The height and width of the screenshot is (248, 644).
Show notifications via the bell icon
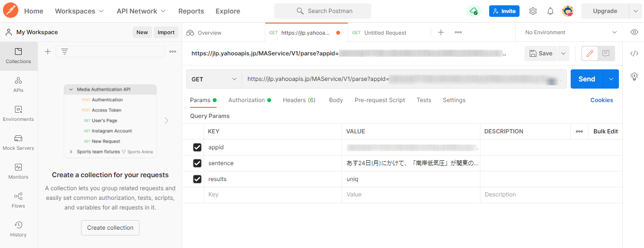point(550,11)
